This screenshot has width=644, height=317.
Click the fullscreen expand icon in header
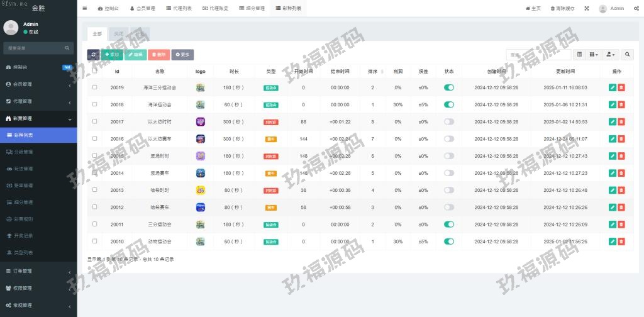point(587,9)
